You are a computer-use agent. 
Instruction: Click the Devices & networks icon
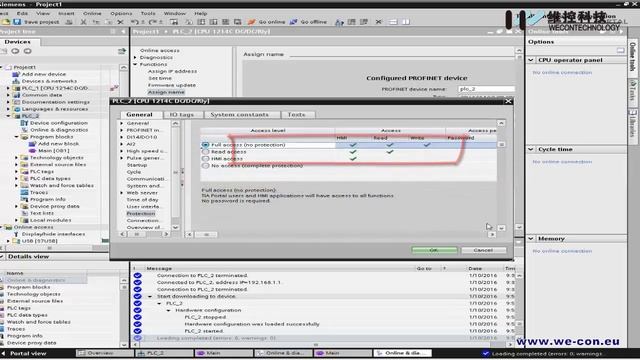click(16, 81)
